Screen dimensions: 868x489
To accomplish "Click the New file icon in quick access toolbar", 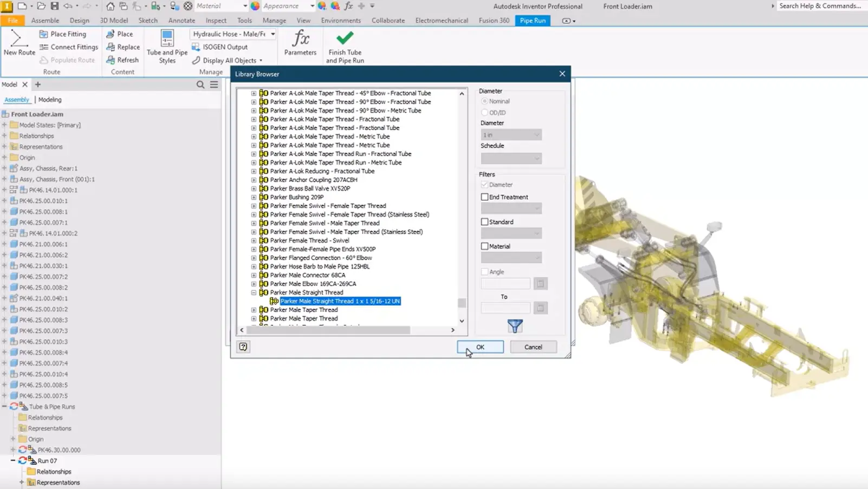I will [x=22, y=6].
